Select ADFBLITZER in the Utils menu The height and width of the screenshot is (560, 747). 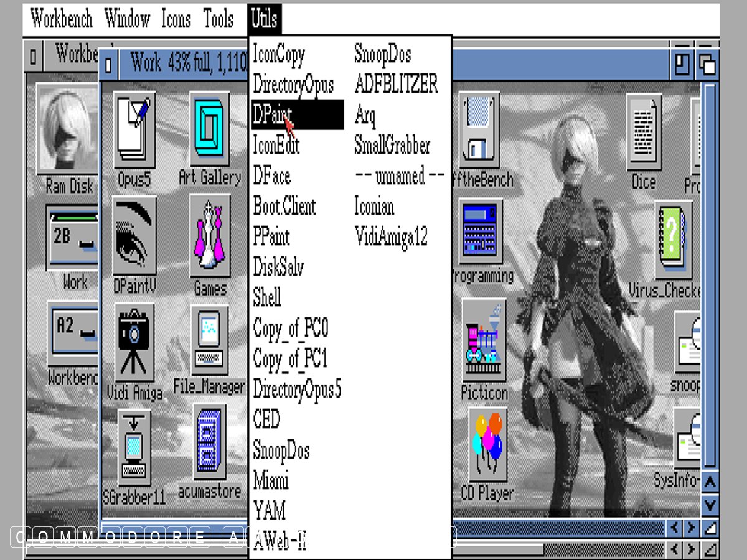(396, 84)
